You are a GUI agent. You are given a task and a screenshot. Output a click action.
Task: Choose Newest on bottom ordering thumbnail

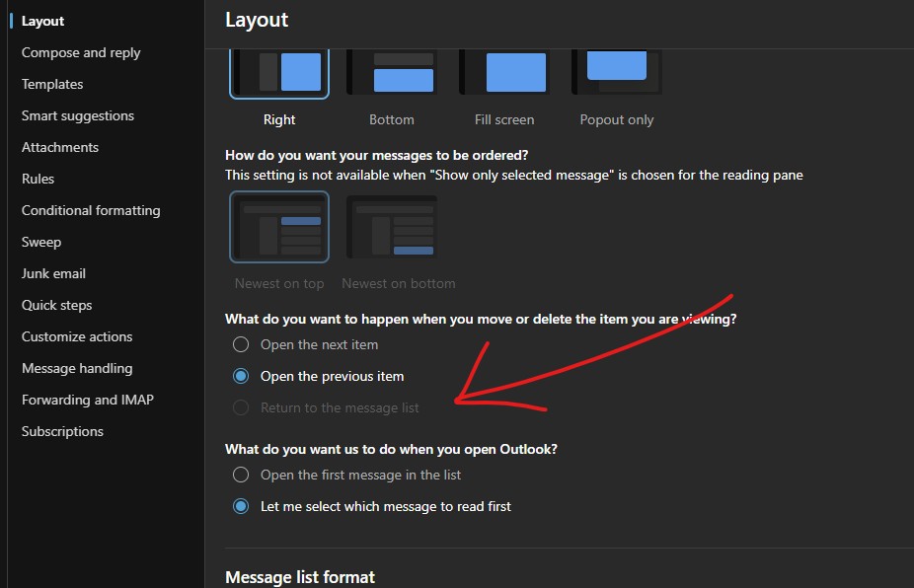point(392,227)
